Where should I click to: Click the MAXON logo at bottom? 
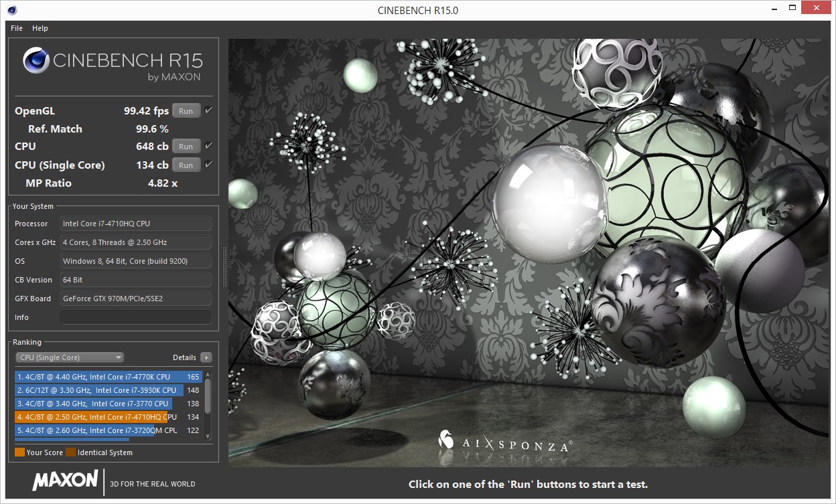coord(66,481)
